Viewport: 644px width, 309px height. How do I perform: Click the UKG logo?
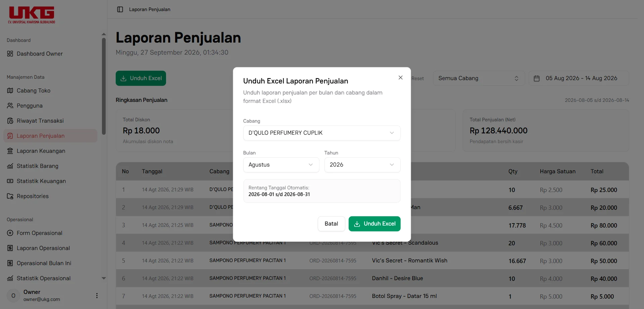coord(32,15)
